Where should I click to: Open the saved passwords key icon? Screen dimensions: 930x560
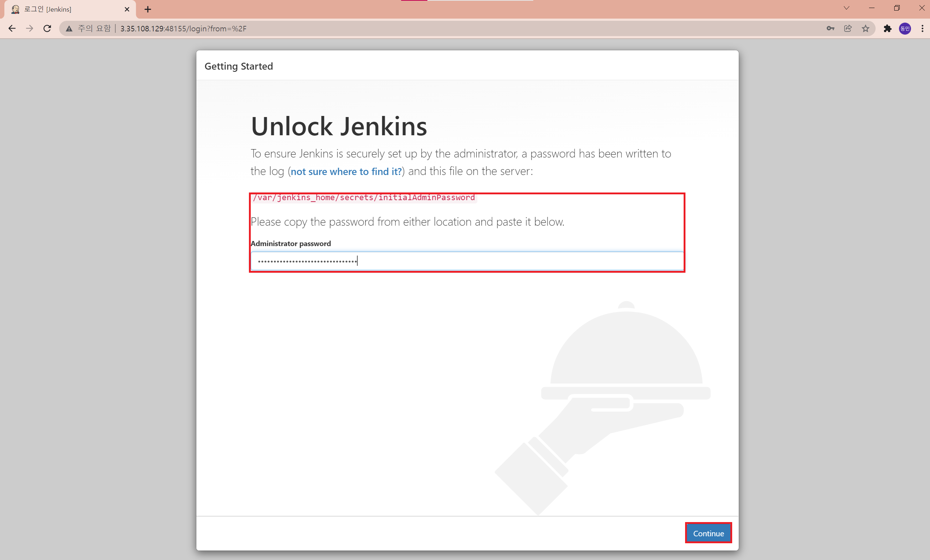coord(830,29)
